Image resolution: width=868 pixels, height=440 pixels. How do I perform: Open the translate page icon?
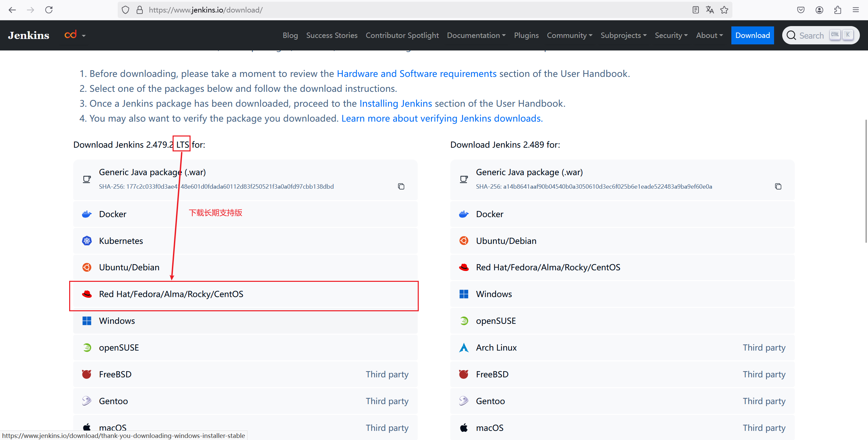(x=710, y=10)
